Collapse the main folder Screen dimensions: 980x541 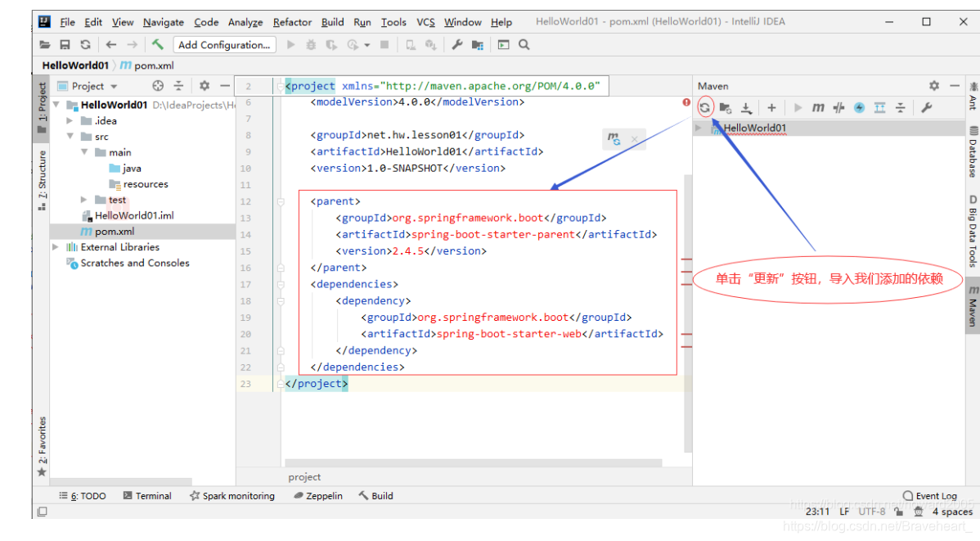pos(84,152)
